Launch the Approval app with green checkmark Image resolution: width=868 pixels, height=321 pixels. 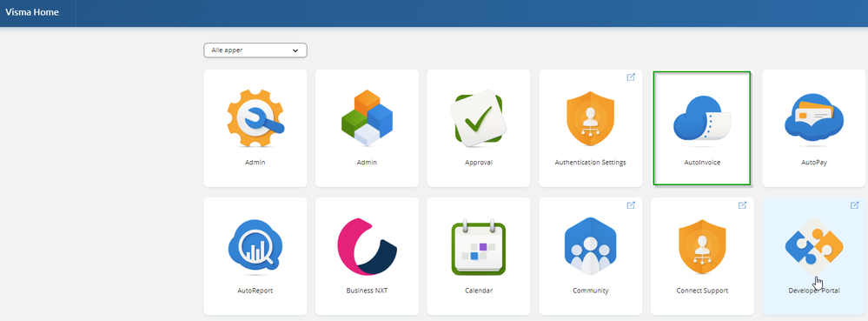pyautogui.click(x=478, y=118)
